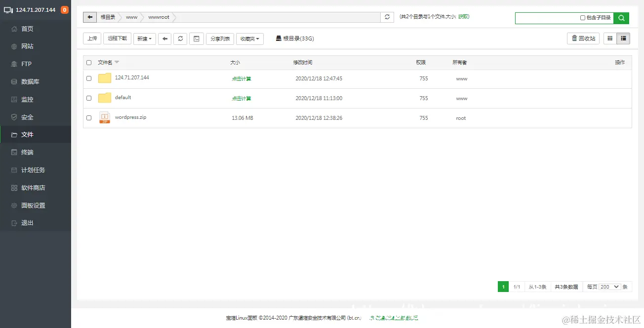Click the 获取 size link
This screenshot has width=644, height=328.
(463, 17)
